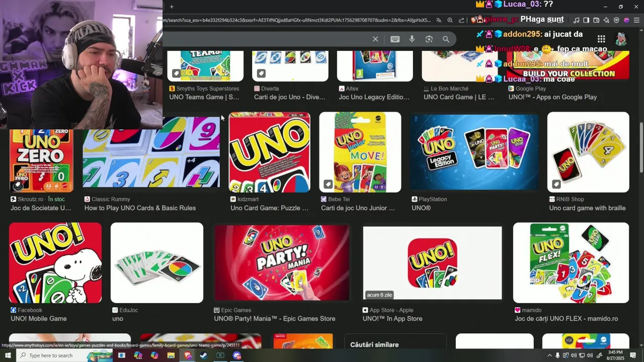This screenshot has width=644, height=362.
Task: Click the product tag icon on RNIB braille image
Action: 556,184
